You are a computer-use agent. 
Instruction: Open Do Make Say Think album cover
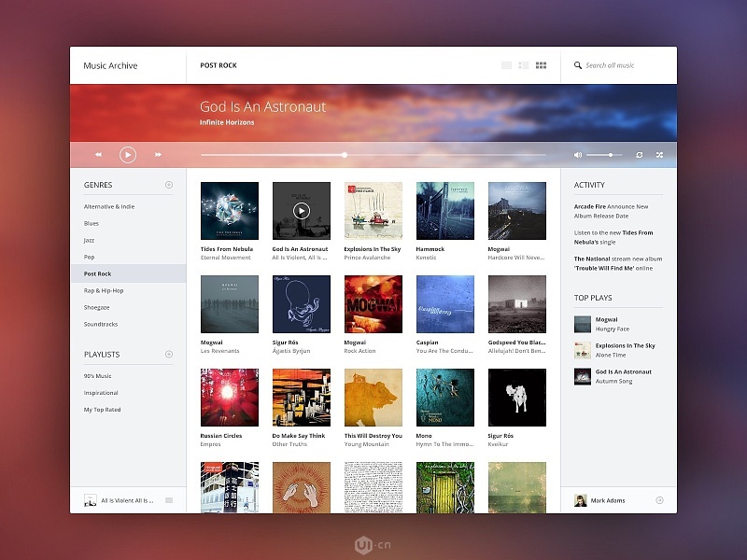[301, 398]
